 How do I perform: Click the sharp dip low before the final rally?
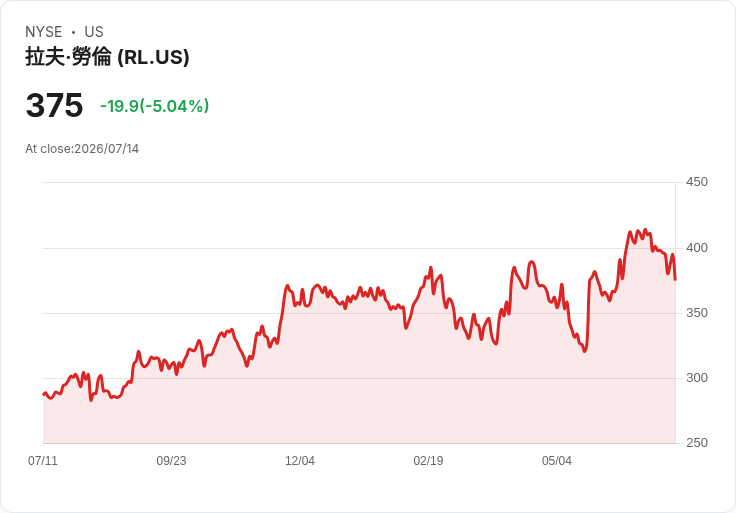[584, 351]
